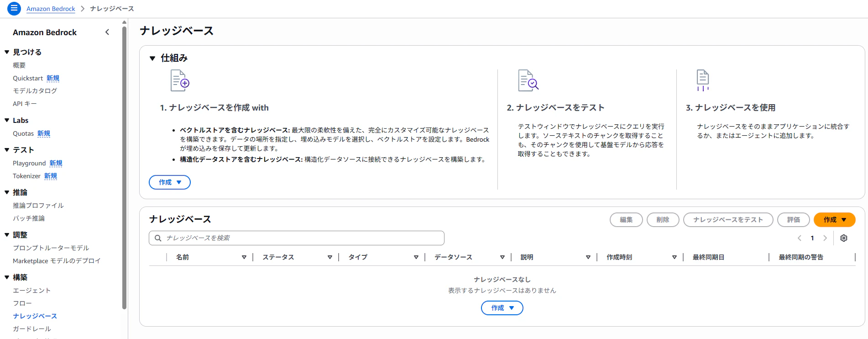Open Tokenizer in the sidebar
868x339 pixels.
pos(26,176)
